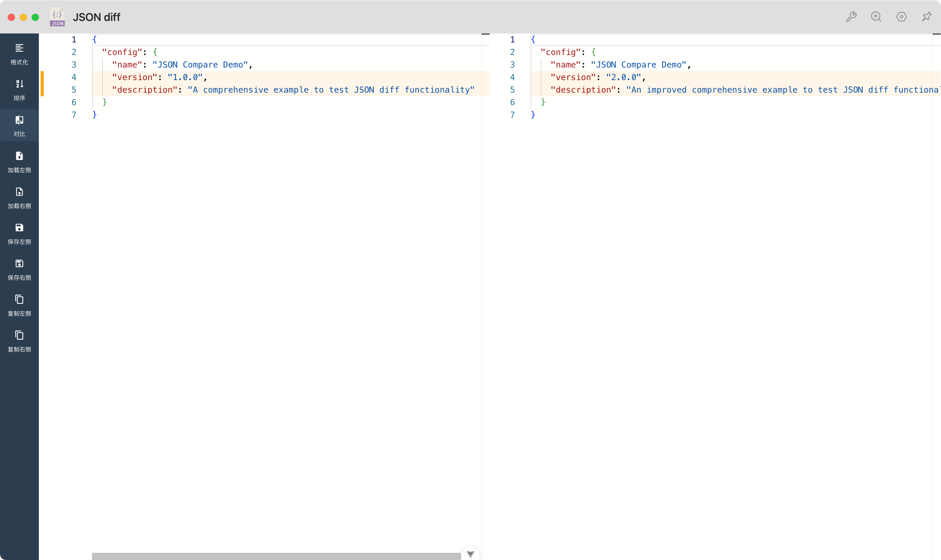941x560 pixels.
Task: Open the hexagon settings icon in title bar
Action: pyautogui.click(x=901, y=17)
